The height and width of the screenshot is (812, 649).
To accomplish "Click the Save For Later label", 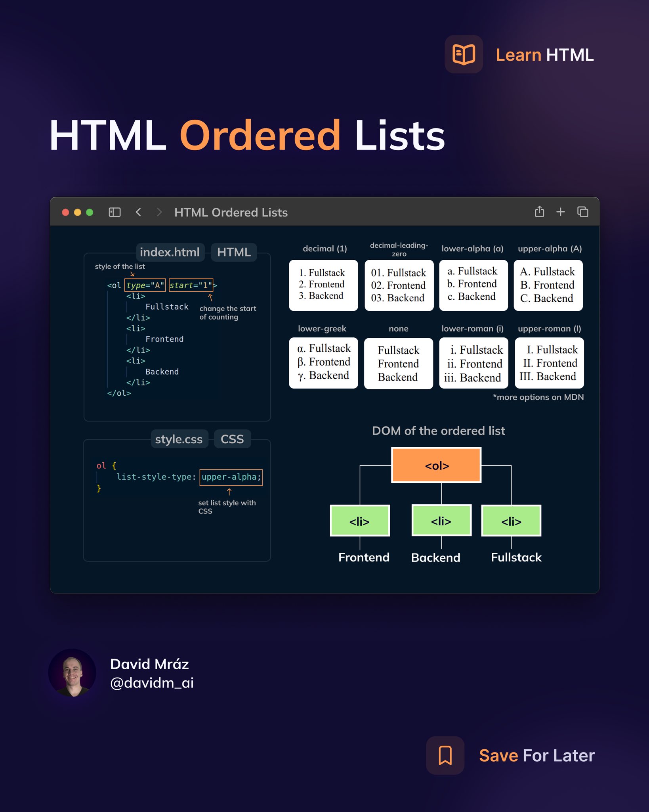I will (537, 755).
